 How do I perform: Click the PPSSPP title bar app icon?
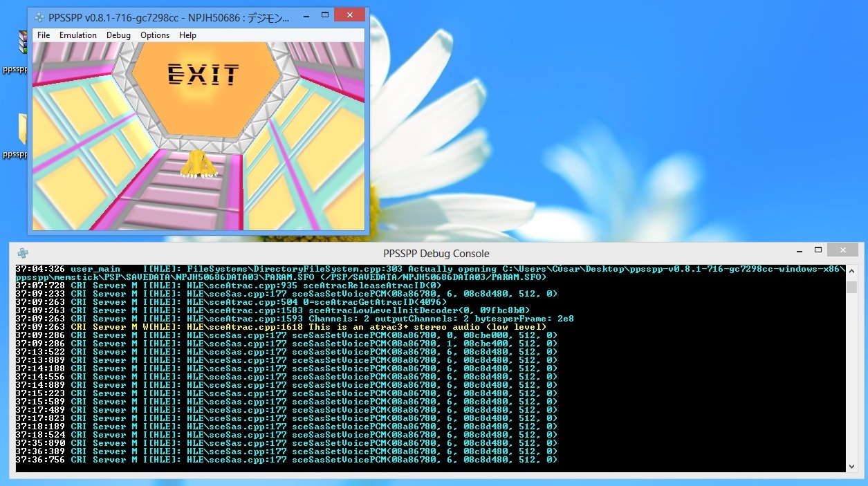point(39,18)
